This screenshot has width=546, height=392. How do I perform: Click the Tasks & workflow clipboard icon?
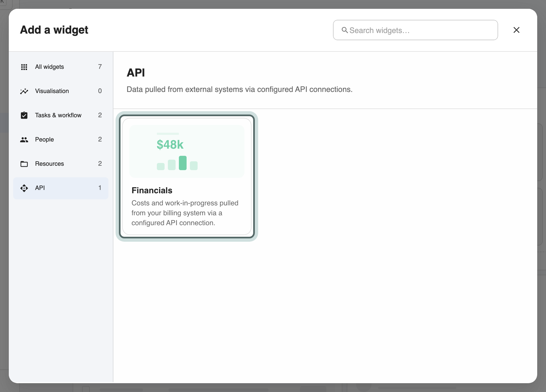24,115
